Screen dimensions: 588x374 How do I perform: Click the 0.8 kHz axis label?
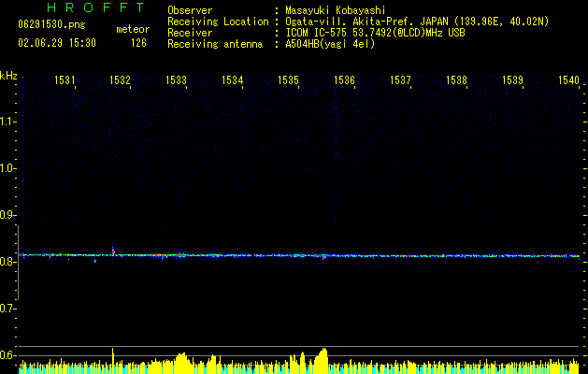coord(8,262)
